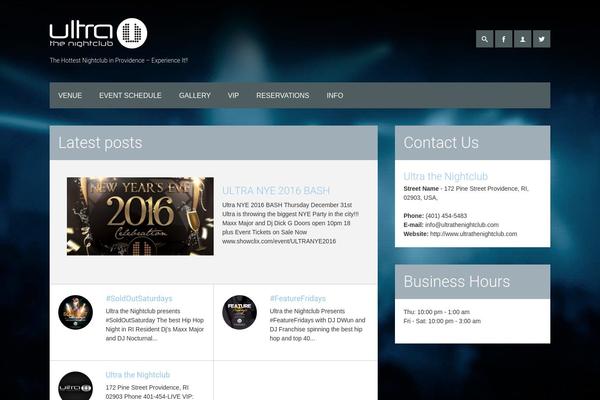This screenshot has height=400, width=600.
Task: Open the Twitter icon link
Action: (x=541, y=39)
